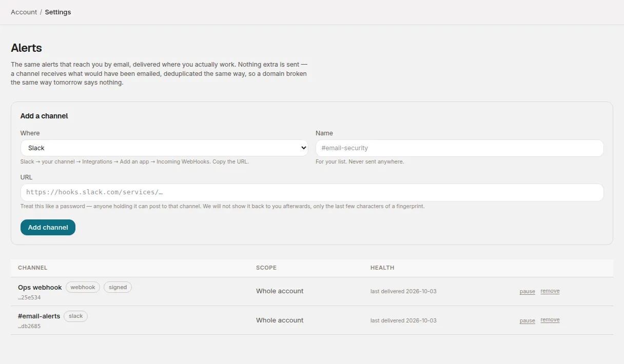Pause the Ops webhook channel
Image resolution: width=624 pixels, height=364 pixels.
(527, 291)
